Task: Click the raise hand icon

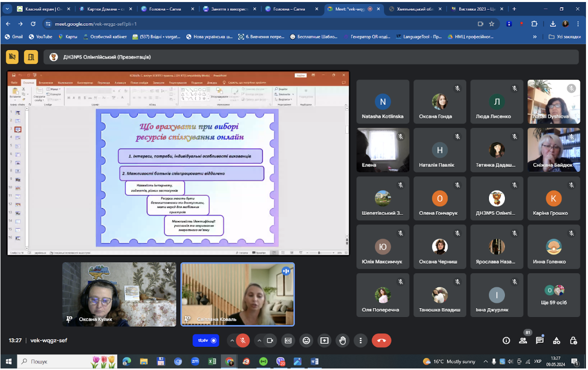Action: coord(342,340)
